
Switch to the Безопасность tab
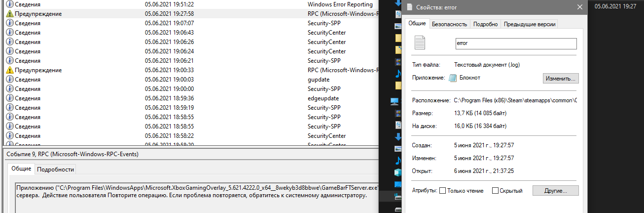pyautogui.click(x=449, y=24)
